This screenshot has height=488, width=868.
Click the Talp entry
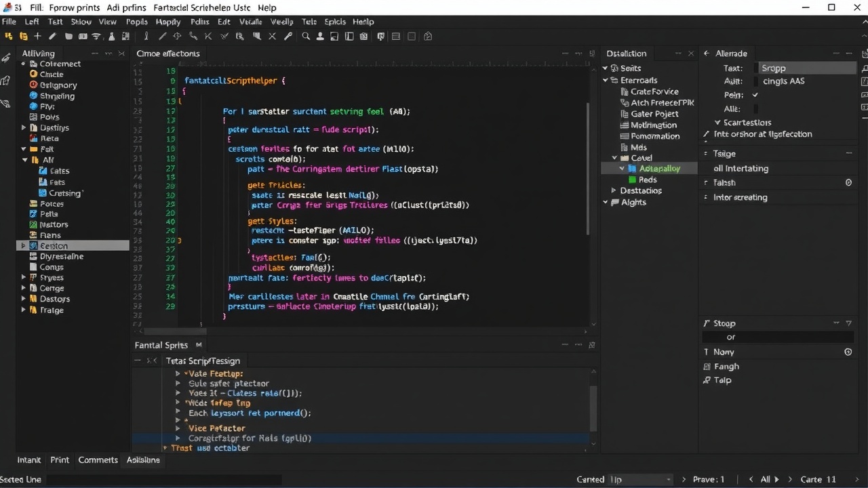[723, 380]
